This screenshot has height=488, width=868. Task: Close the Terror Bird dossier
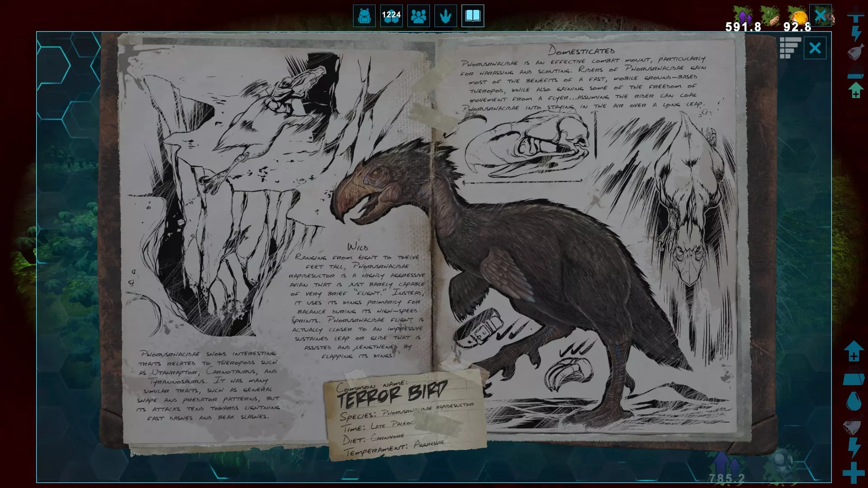[x=815, y=48]
